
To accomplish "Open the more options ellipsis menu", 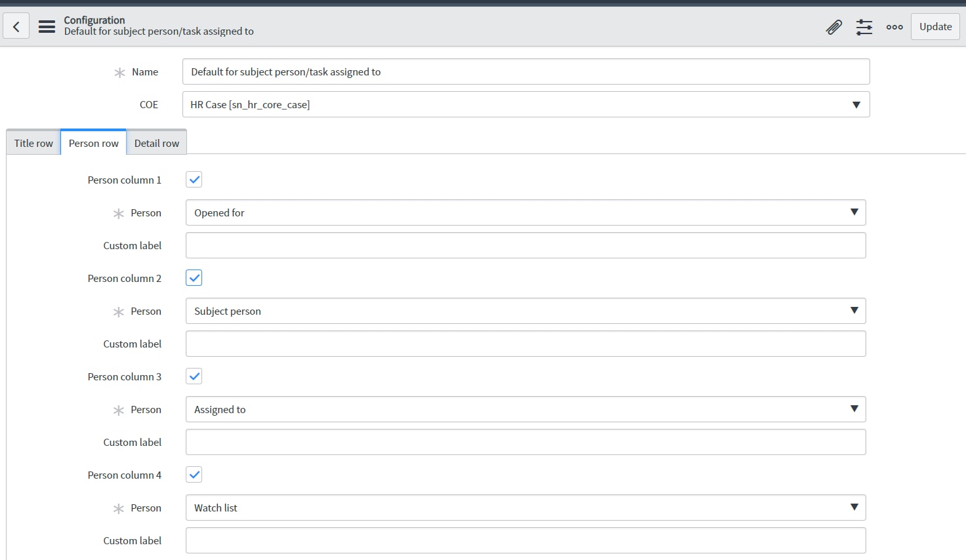I will [894, 27].
